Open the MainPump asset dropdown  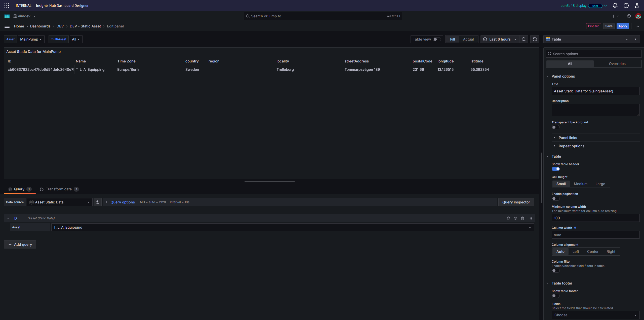click(31, 39)
